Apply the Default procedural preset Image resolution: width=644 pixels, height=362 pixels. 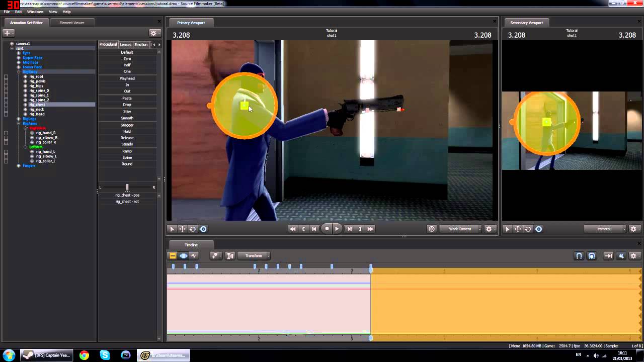[x=127, y=52]
